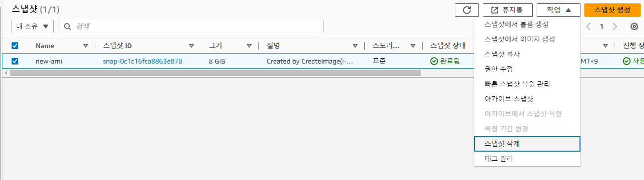The image size is (644, 180).
Task: Click the left scroll arrow of table
Action: click(5, 73)
